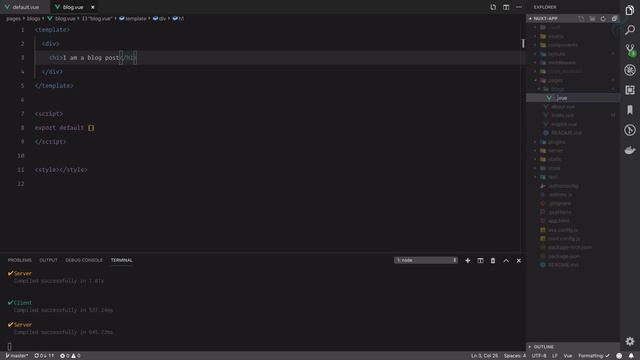Open the Manage gear menu
Screen dimensions: 640x360
[x=630, y=341]
